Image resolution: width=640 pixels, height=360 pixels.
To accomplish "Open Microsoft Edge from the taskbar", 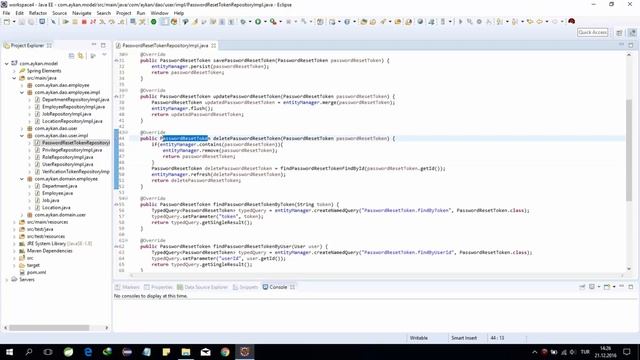I will tap(88, 351).
